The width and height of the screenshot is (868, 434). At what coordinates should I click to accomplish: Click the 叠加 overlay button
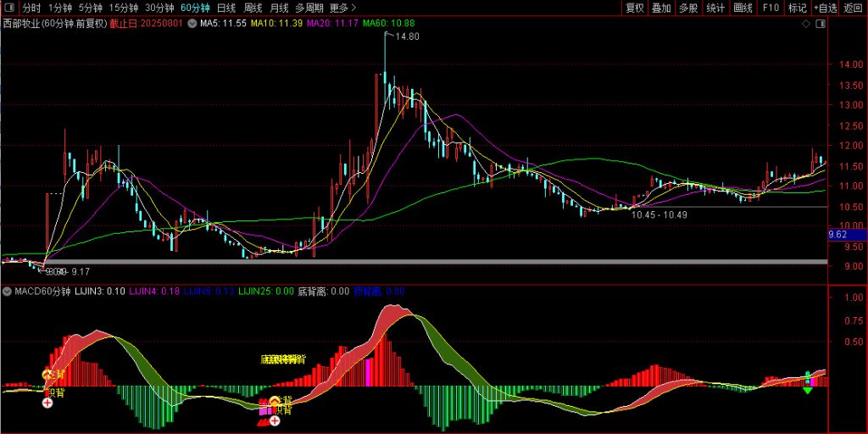tap(661, 8)
